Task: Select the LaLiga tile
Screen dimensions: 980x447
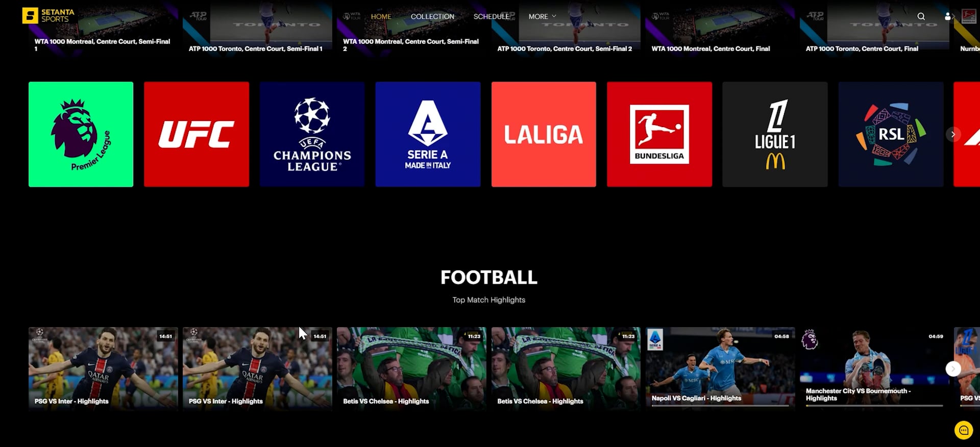Action: (x=544, y=134)
